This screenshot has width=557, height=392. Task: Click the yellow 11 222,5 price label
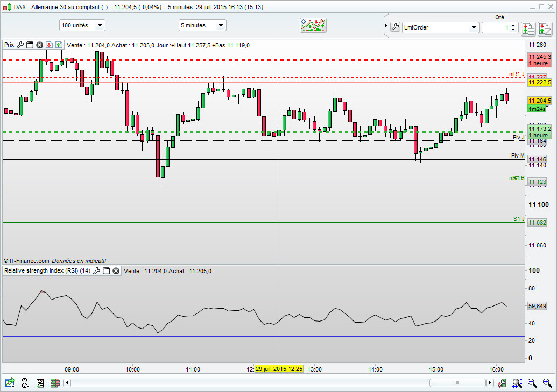539,82
